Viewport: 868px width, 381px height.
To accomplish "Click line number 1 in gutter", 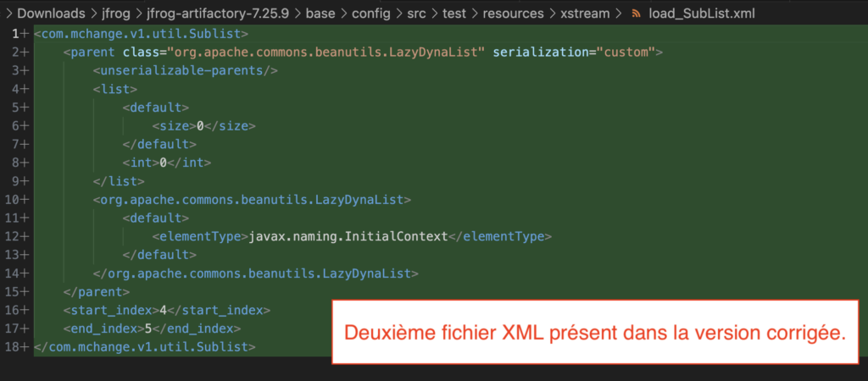I will [17, 34].
